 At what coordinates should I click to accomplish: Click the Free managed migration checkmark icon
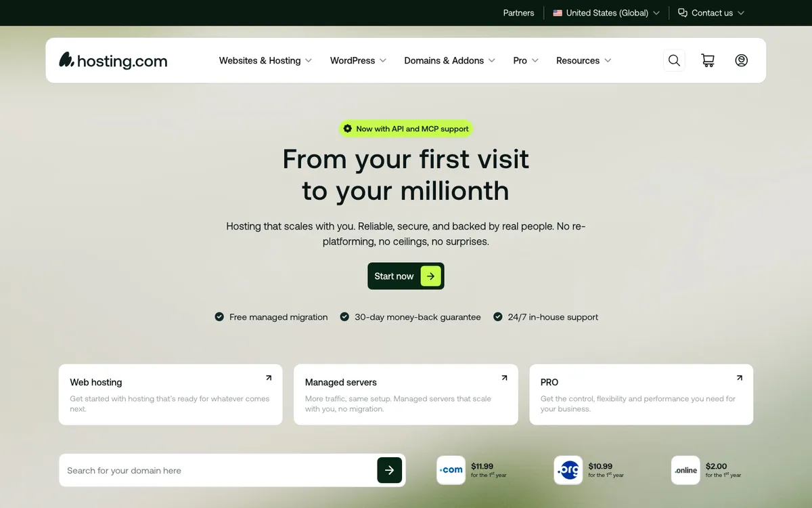pyautogui.click(x=219, y=316)
